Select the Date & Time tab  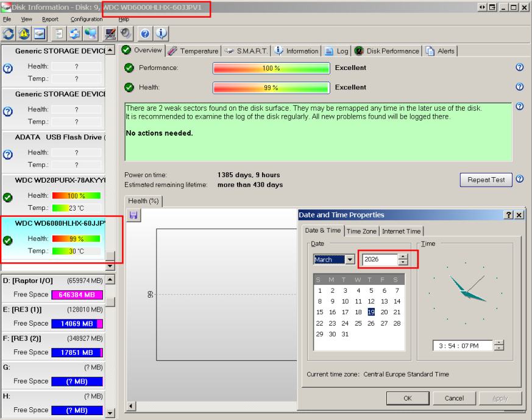pyautogui.click(x=322, y=231)
